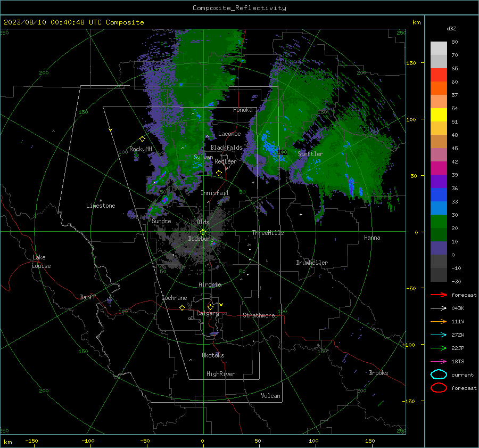The height and width of the screenshot is (448, 479).
Task: Click the purple 10 dBZ color swatch
Action: coord(439,248)
